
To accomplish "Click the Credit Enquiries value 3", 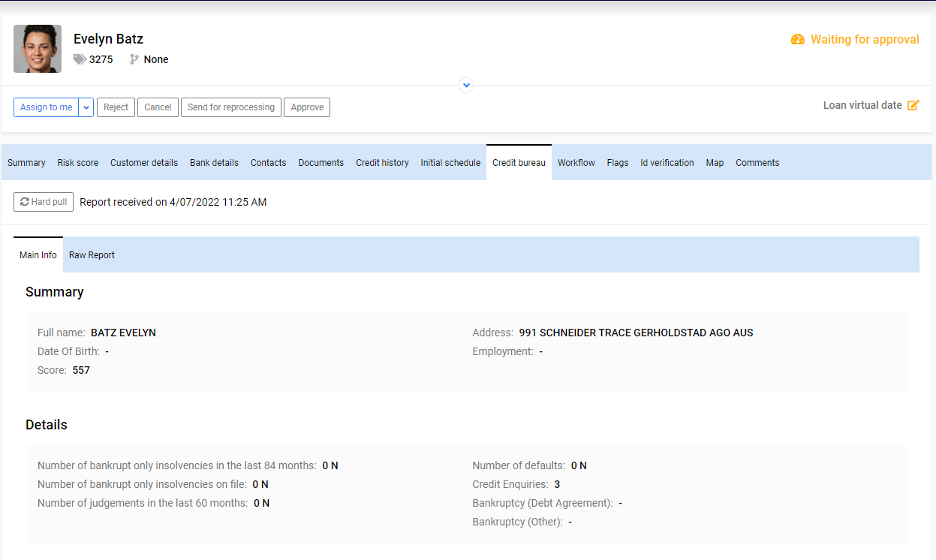I will pos(558,484).
